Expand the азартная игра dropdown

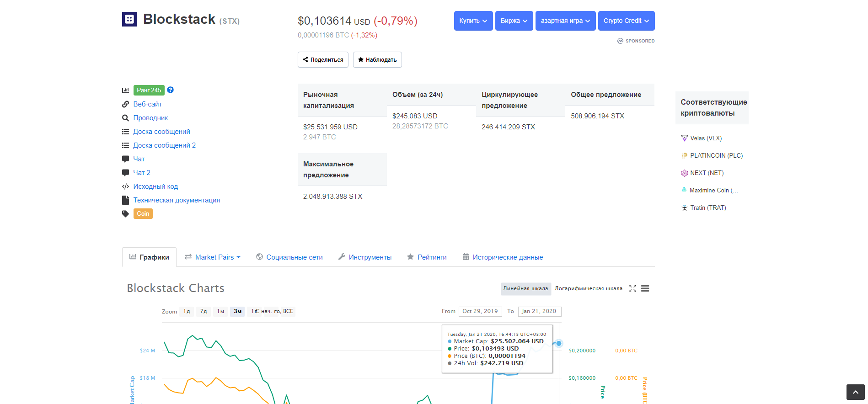(x=565, y=21)
